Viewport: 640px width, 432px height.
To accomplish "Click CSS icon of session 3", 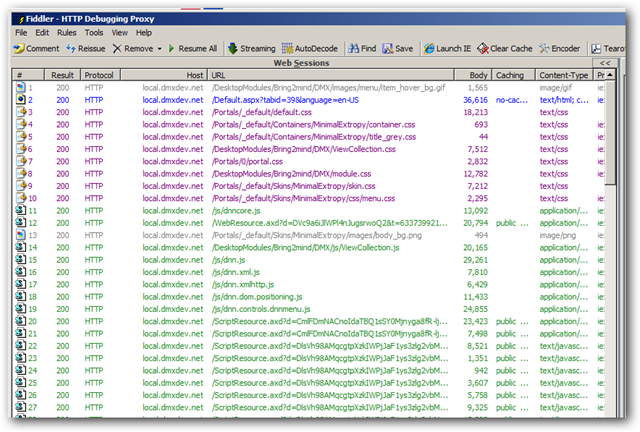I will [21, 111].
